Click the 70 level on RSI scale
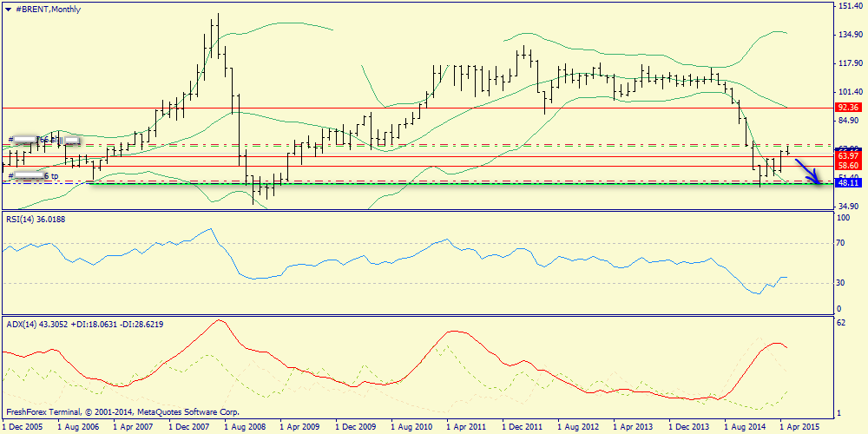Viewport: 868px width, 434px height. (841, 244)
